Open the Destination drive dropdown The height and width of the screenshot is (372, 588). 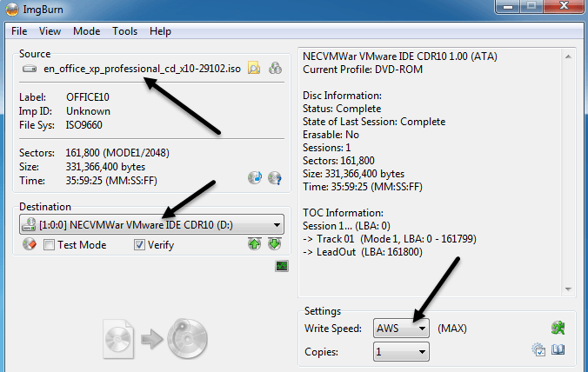coord(152,225)
